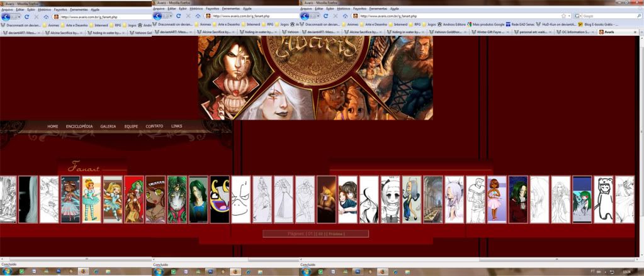Expand Animes bookmark folder in right window
644x276 pixels.
[x=351, y=25]
